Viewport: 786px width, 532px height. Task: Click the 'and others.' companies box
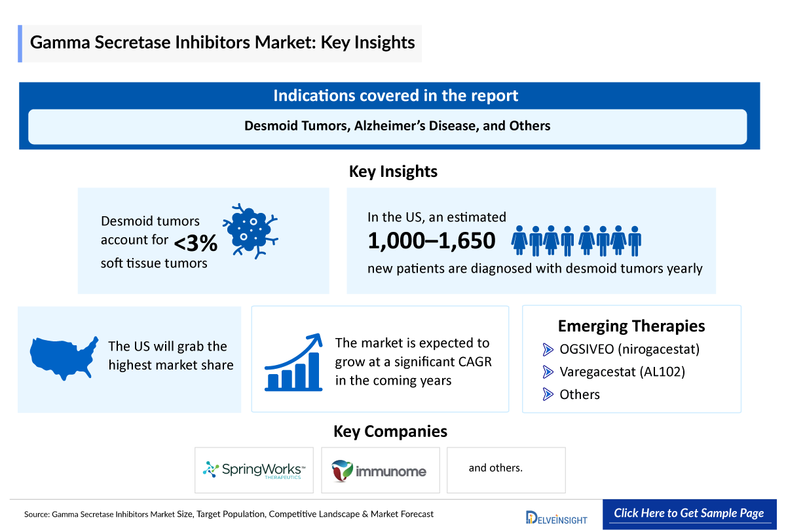click(x=506, y=468)
